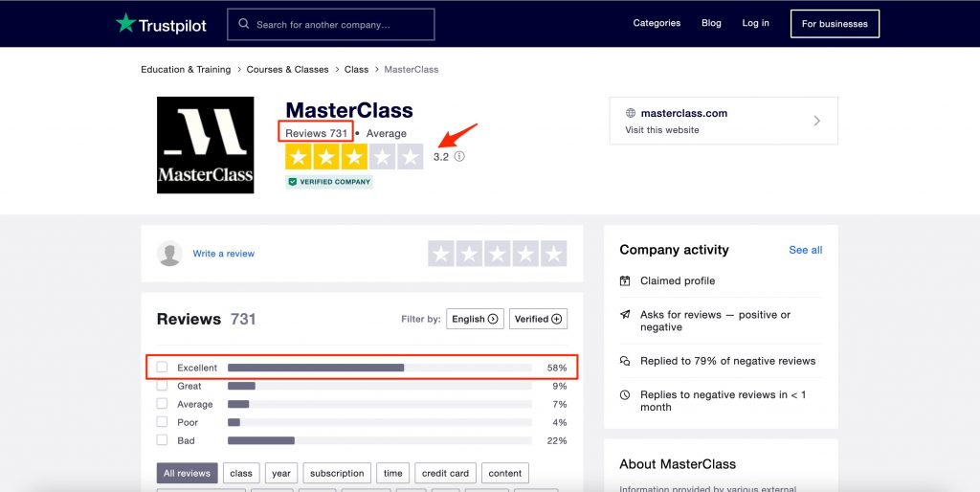Screen dimensions: 980x492
Task: Click the Write a review link
Action: pos(224,254)
